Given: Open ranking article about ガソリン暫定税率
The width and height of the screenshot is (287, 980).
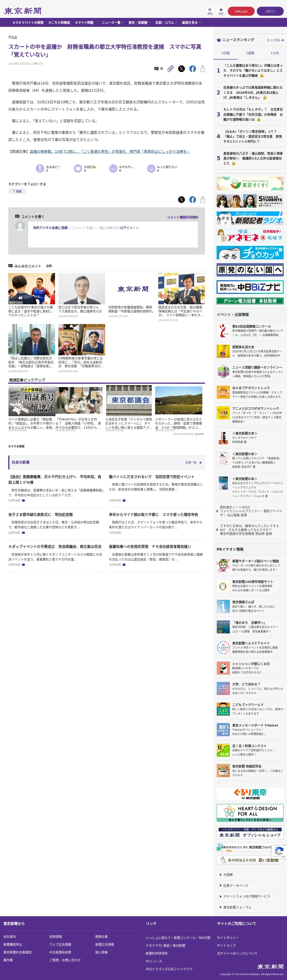Looking at the screenshot, I should coord(253,136).
